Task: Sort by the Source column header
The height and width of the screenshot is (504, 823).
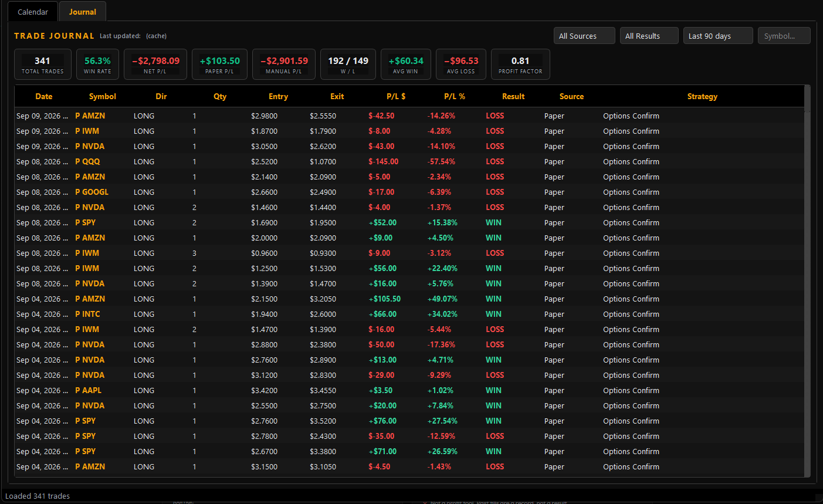Action: click(x=572, y=96)
